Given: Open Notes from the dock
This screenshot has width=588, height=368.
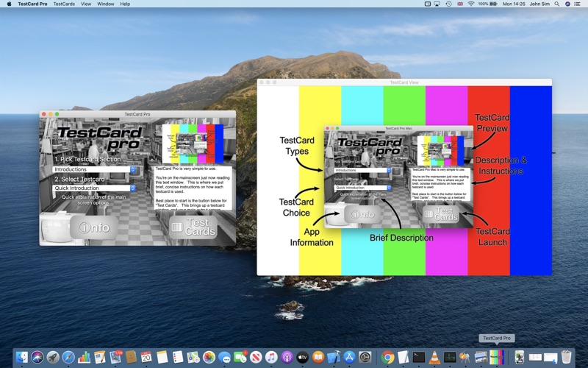Looking at the screenshot, I should click(162, 357).
